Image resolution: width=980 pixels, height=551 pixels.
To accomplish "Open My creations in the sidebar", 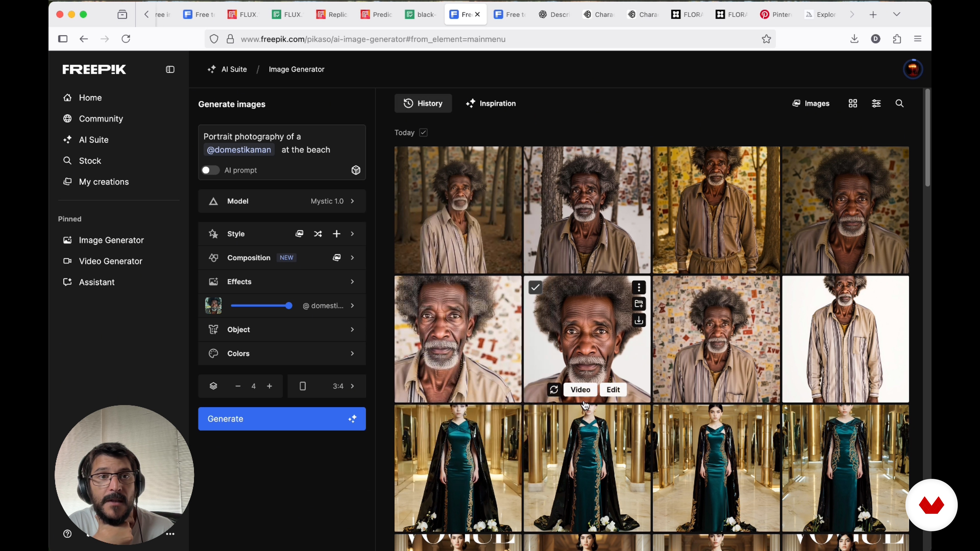I will 96,182.
